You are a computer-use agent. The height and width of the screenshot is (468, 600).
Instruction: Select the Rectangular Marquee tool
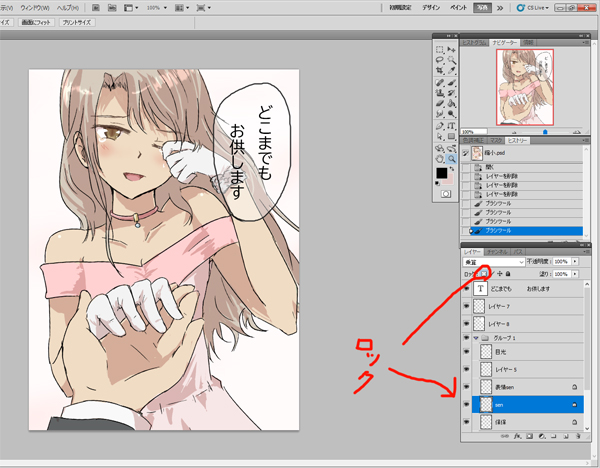440,50
